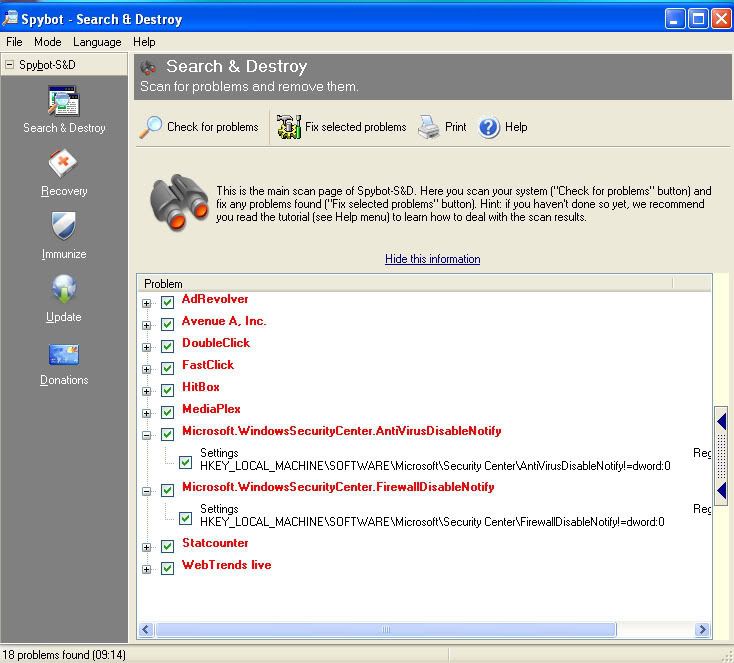Uncheck the FirewallDisableNotify parent checkbox
Image resolution: width=734 pixels, height=663 pixels.
pos(167,490)
